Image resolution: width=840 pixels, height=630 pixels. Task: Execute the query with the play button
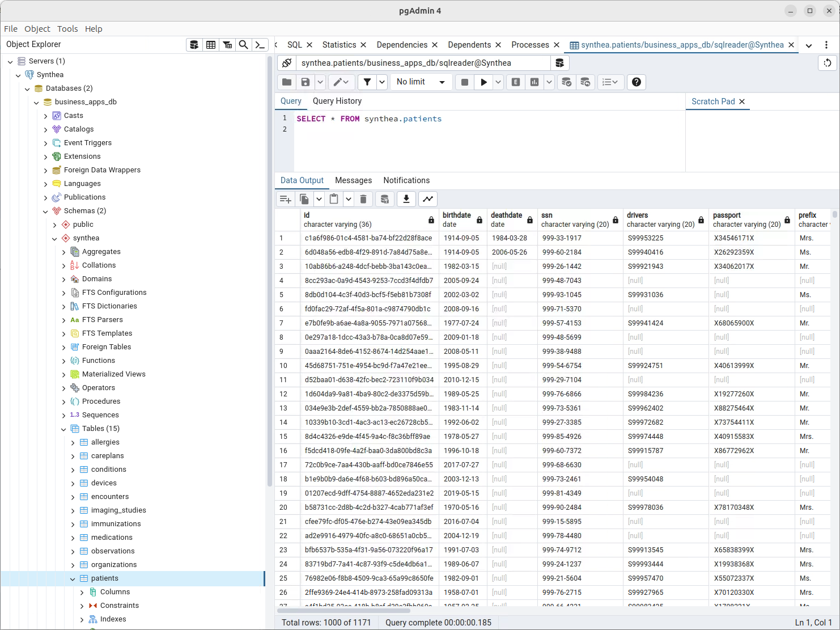(x=483, y=82)
